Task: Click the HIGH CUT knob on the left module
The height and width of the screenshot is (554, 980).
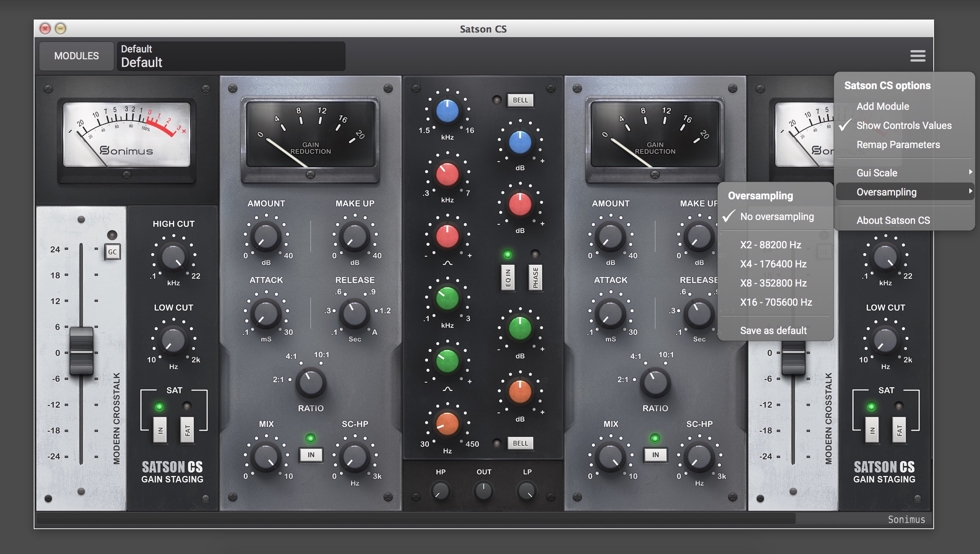Action: 173,257
